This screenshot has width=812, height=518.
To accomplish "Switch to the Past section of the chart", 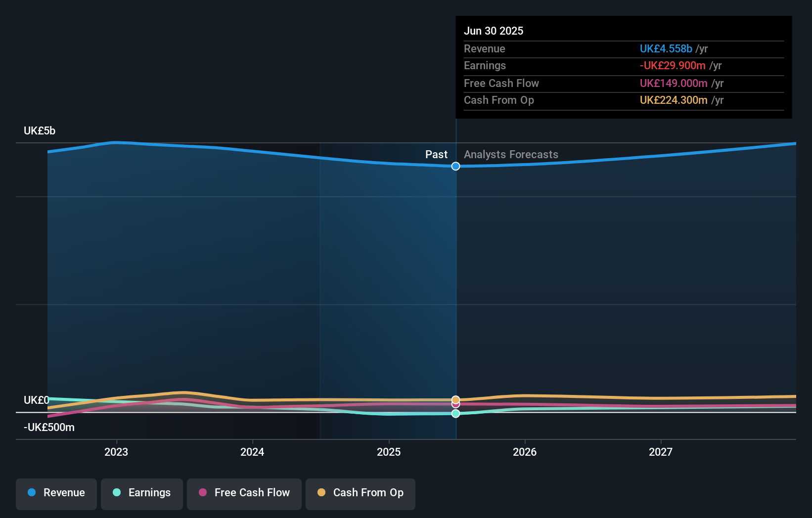I will point(436,154).
